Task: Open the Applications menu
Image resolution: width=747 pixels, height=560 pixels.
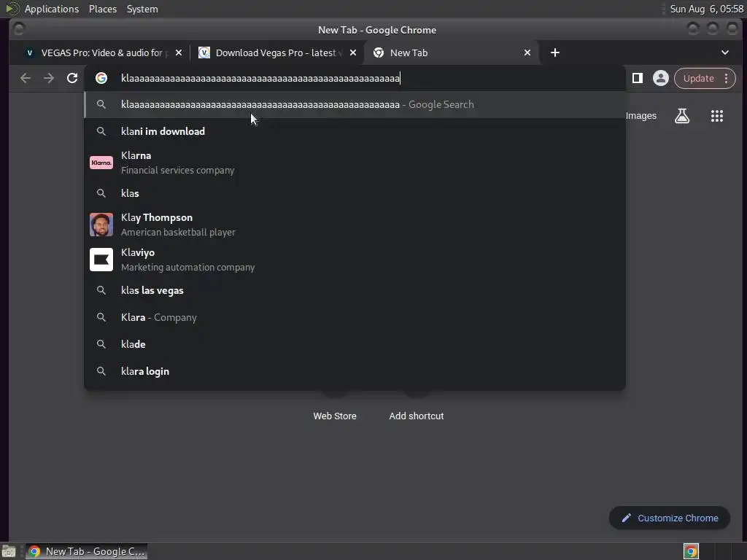Action: tap(52, 9)
